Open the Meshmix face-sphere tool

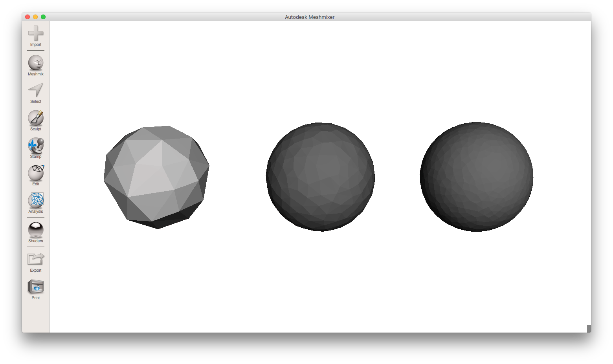coord(36,63)
